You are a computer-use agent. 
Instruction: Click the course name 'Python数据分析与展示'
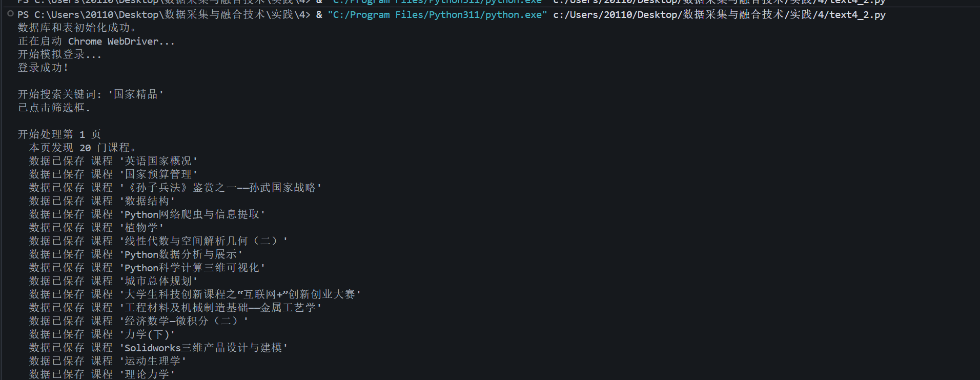pos(181,254)
